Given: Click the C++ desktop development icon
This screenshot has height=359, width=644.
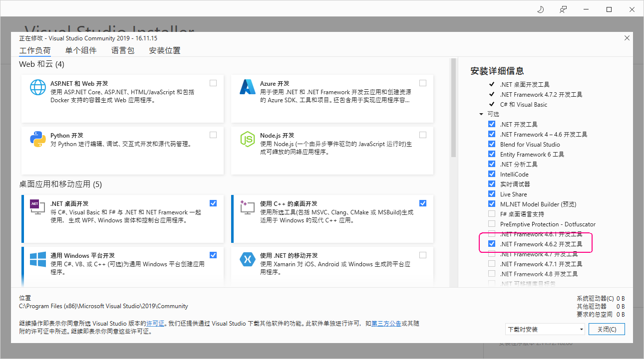Looking at the screenshot, I should pos(248,207).
